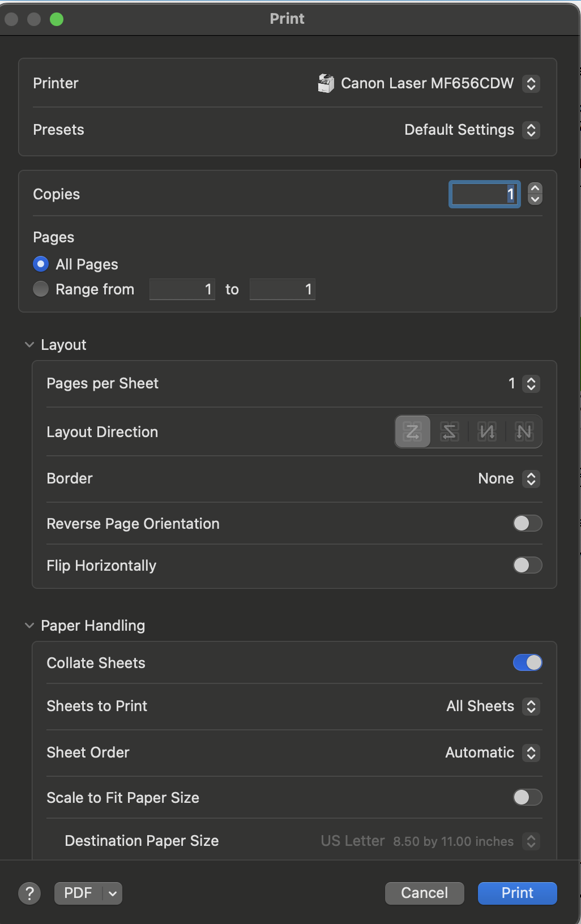Pick the N-pattern layout direction icon
Viewport: 581px width, 924px height.
(524, 432)
